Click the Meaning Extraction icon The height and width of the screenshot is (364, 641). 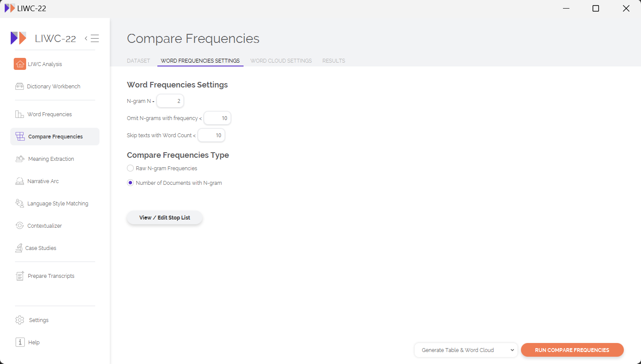click(20, 159)
